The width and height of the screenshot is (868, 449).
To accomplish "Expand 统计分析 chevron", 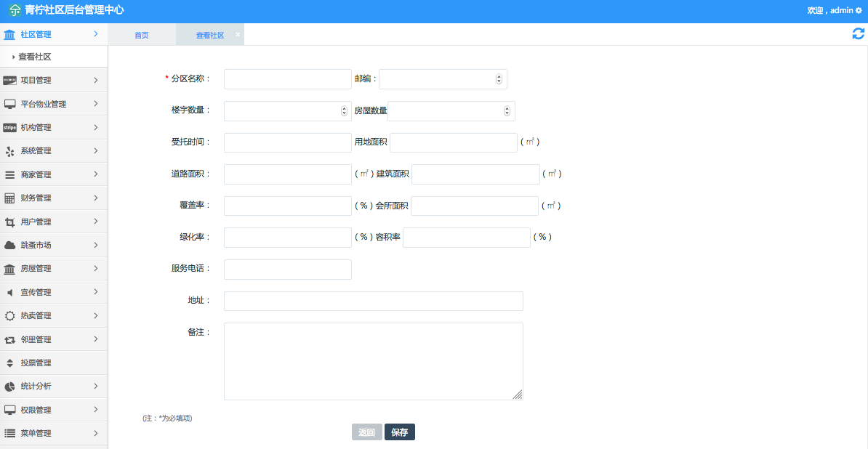I will tap(96, 386).
